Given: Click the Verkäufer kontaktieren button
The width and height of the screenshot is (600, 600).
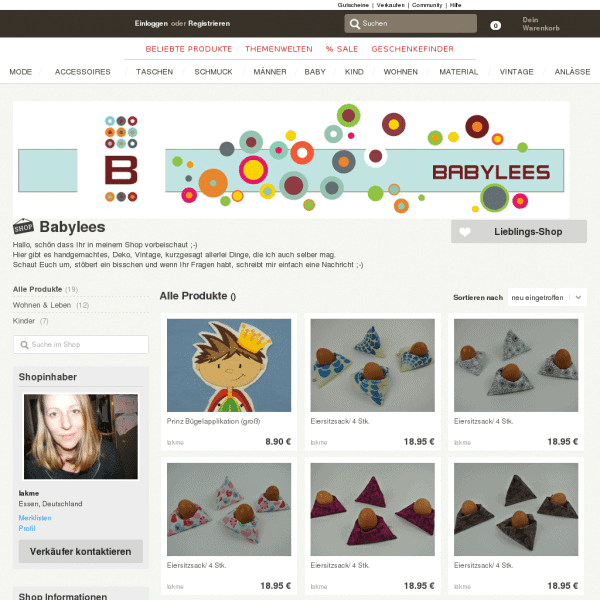Looking at the screenshot, I should [81, 551].
